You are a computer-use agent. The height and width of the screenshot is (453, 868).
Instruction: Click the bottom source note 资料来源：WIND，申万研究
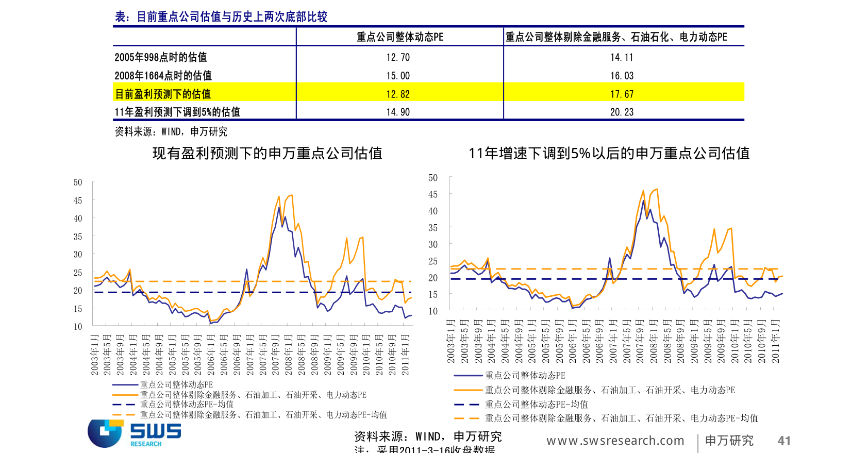click(428, 437)
